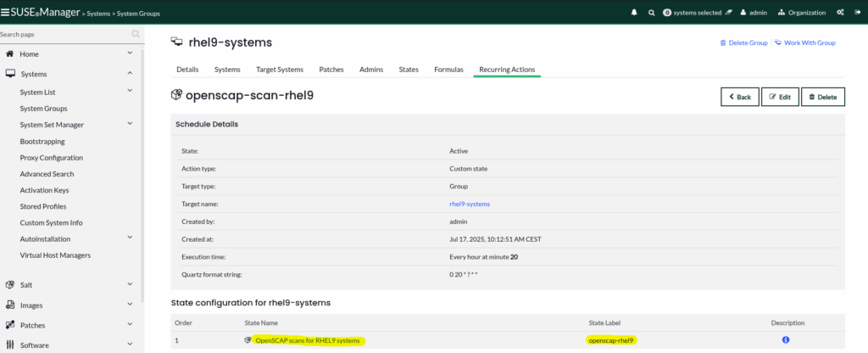
Task: Click the Systems monitor icon in the sidebar
Action: (x=10, y=74)
